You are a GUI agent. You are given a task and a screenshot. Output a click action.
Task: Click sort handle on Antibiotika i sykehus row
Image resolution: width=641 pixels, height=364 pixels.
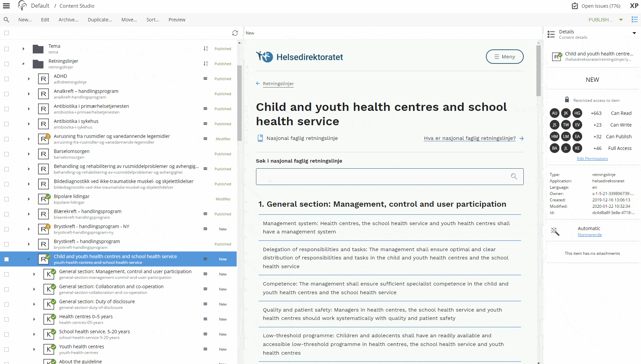(205, 124)
